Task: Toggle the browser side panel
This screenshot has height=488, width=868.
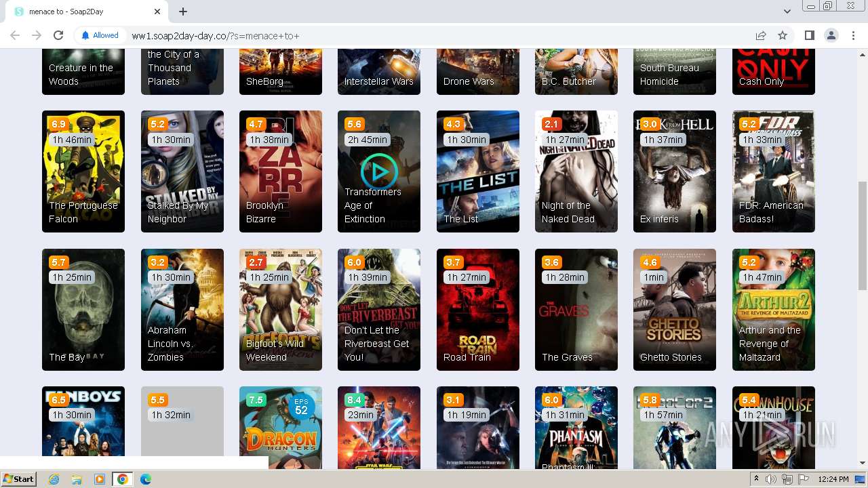Action: pyautogui.click(x=809, y=35)
